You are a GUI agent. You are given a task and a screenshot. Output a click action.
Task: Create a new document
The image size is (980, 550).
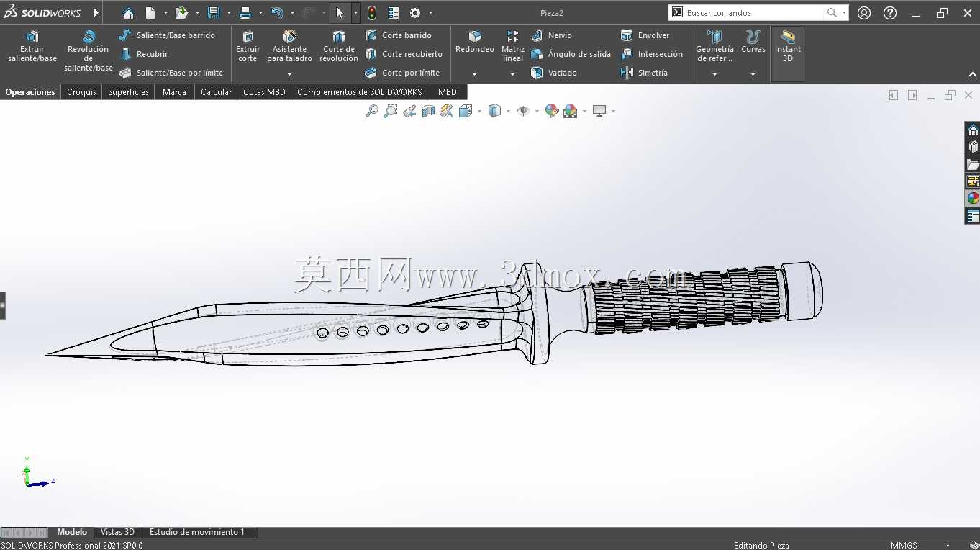(150, 13)
